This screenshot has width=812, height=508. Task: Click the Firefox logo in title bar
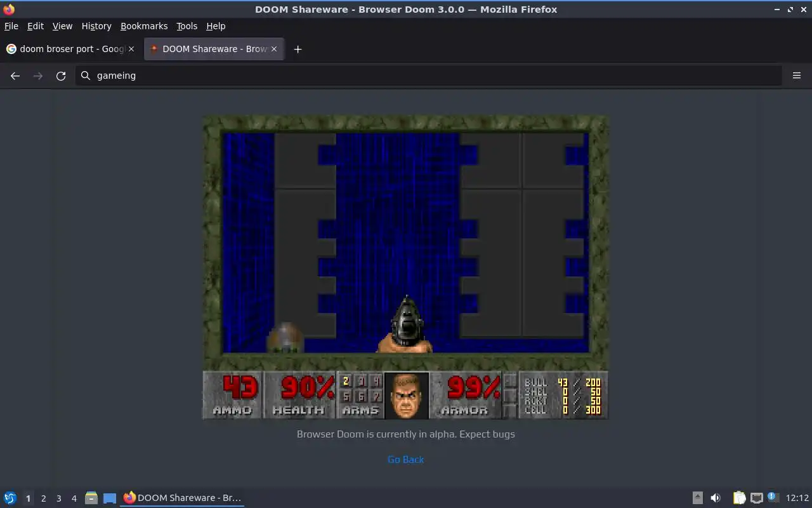pos(9,10)
